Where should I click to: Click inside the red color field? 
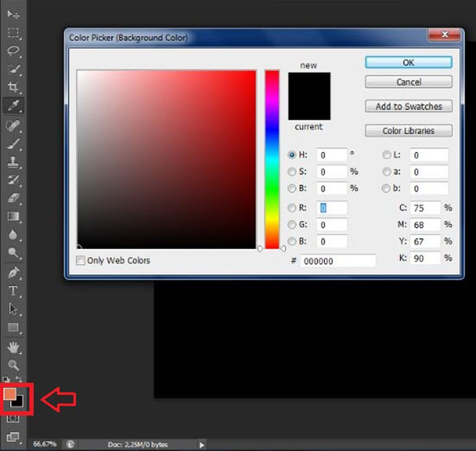pos(166,159)
